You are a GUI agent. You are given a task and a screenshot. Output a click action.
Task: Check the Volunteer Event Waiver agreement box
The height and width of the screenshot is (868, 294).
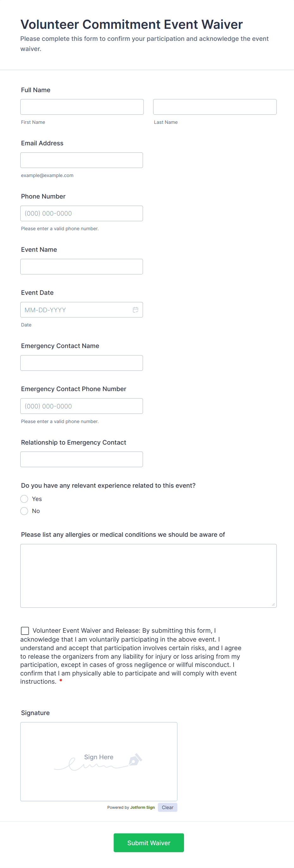(x=25, y=630)
